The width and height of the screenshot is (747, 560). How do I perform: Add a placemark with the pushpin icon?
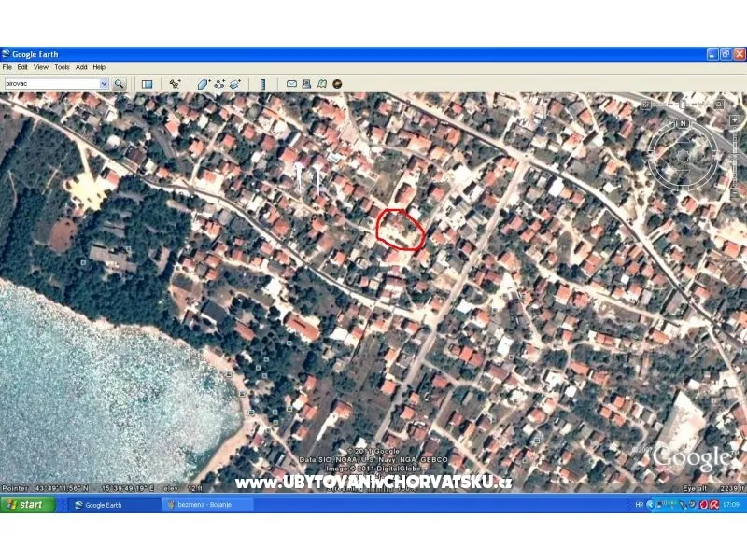(x=175, y=84)
